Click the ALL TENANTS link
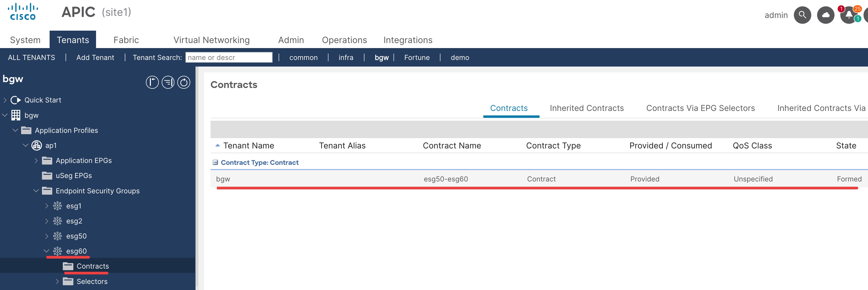 (x=31, y=58)
